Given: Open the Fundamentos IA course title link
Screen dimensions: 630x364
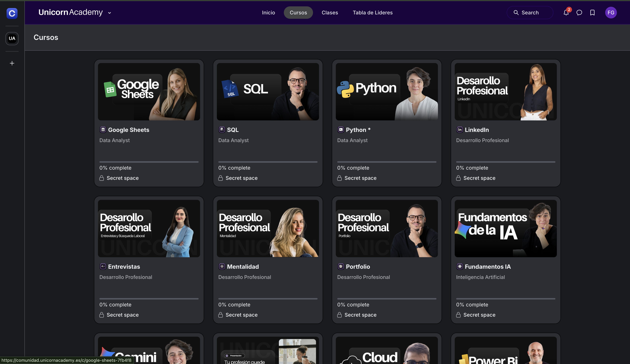Looking at the screenshot, I should click(488, 267).
